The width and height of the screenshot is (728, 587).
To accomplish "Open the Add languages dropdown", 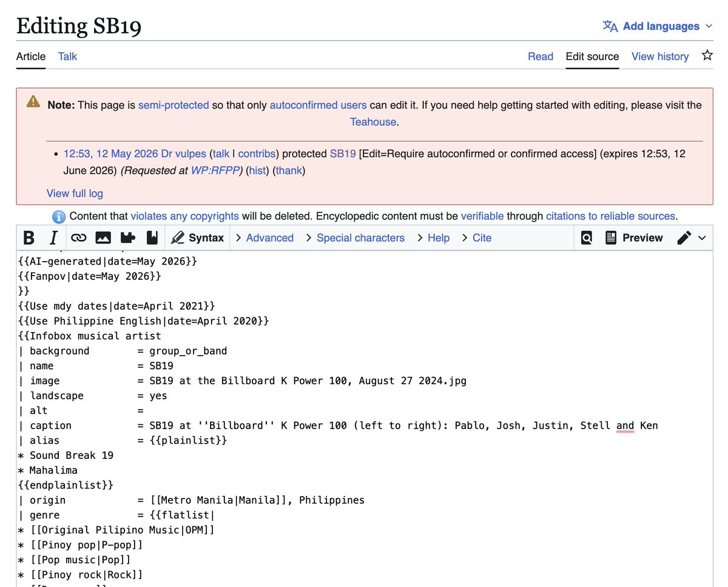I will (x=667, y=26).
